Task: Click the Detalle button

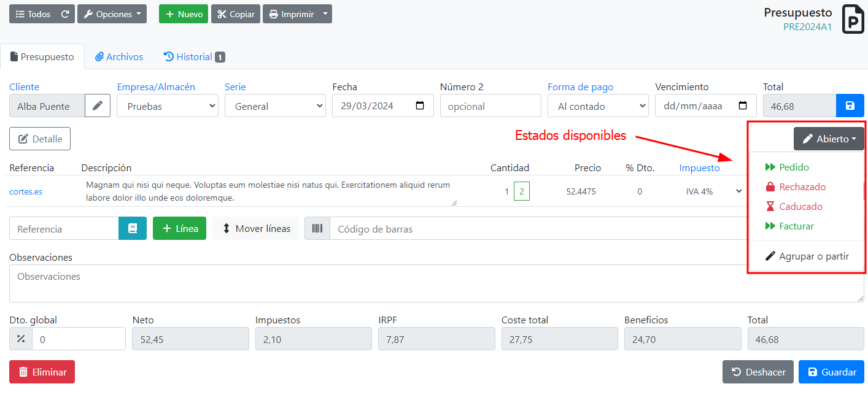Action: [x=40, y=139]
